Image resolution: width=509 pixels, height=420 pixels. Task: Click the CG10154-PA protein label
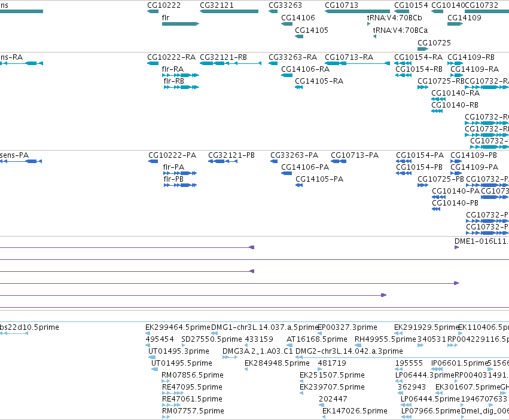pos(420,155)
